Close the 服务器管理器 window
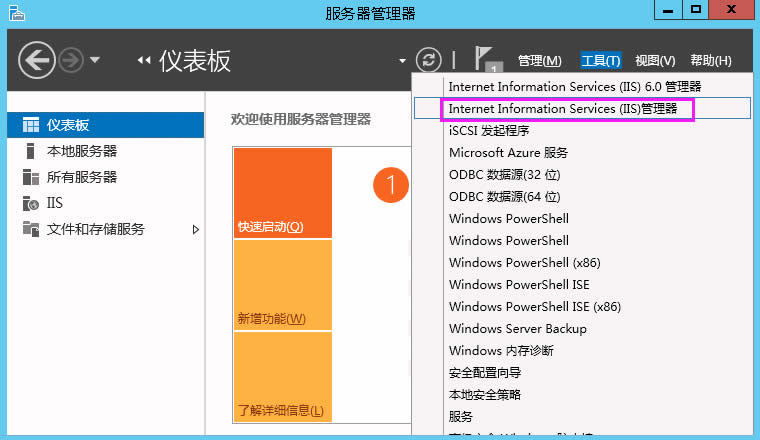The width and height of the screenshot is (760, 440). 731,10
